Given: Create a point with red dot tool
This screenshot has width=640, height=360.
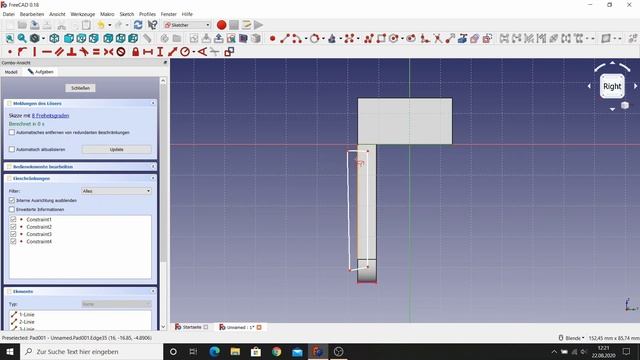Looking at the screenshot, I should pos(272,38).
